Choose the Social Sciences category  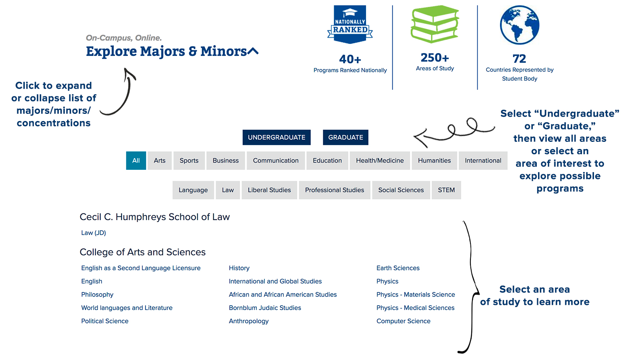point(401,190)
